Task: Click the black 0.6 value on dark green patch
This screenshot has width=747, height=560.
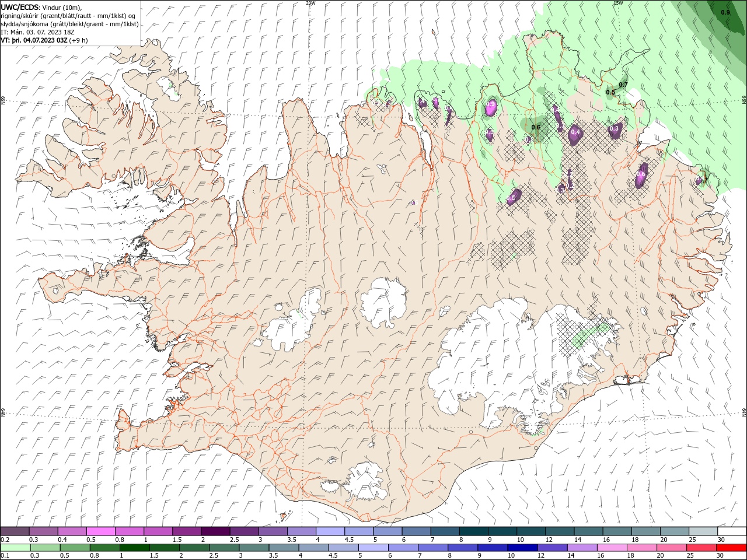Action: tap(536, 127)
